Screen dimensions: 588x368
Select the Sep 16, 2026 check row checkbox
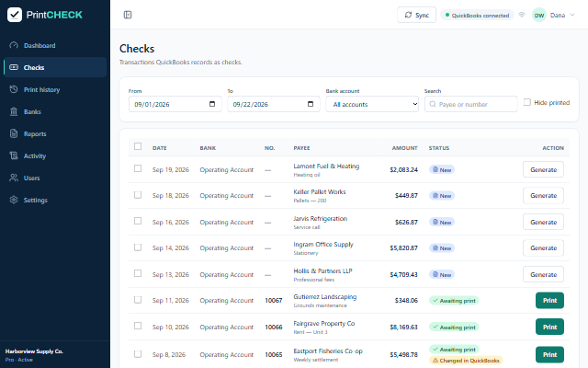click(x=138, y=221)
